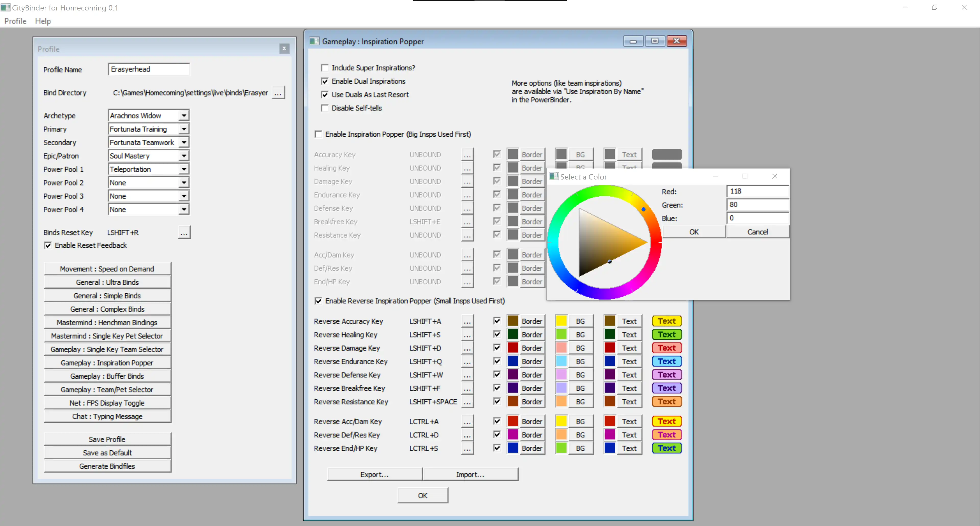Click the triangular saturation/brightness selector
Viewport: 980px width, 526px height.
click(x=603, y=241)
